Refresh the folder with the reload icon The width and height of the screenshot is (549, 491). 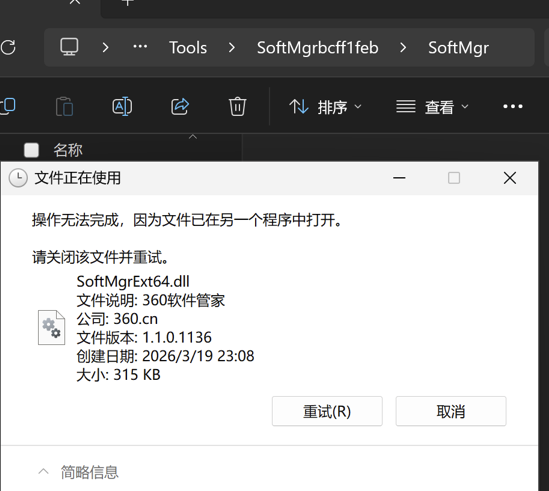[x=8, y=48]
